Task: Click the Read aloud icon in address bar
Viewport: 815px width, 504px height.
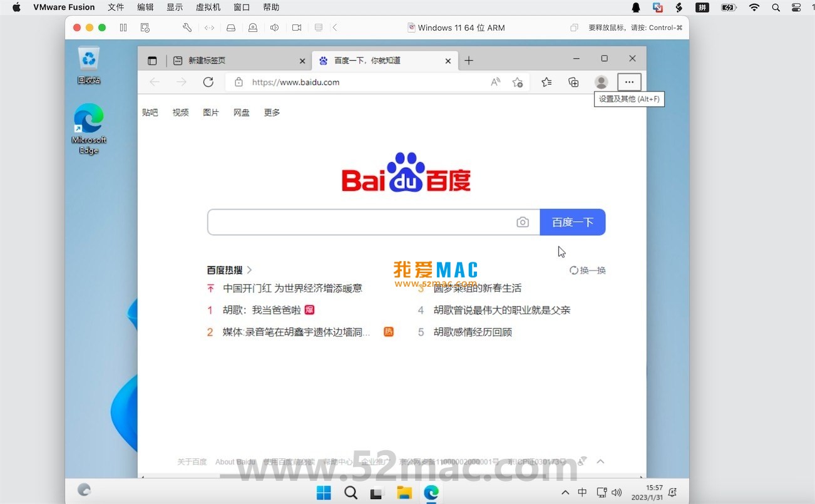Action: click(496, 82)
